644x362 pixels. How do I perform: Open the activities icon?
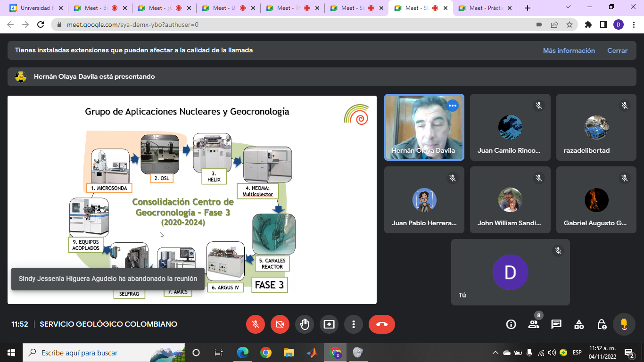[x=579, y=324]
